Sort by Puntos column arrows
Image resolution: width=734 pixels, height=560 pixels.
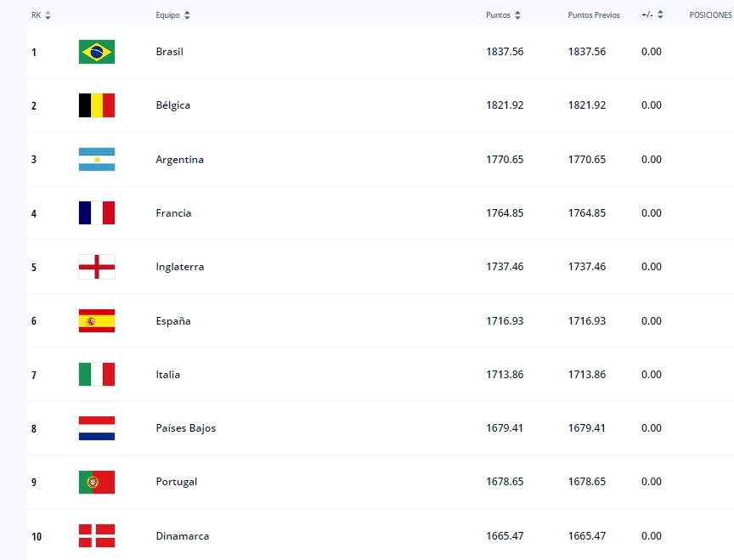point(517,15)
